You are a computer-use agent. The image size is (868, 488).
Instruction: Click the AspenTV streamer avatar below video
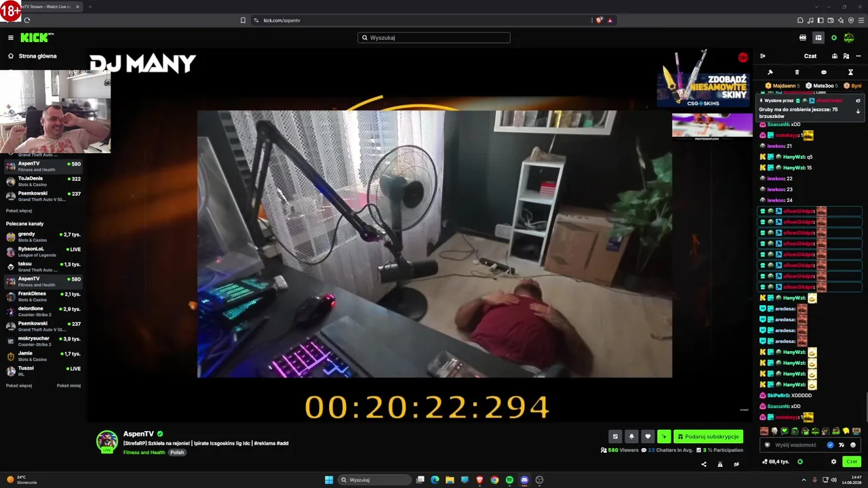[107, 441]
